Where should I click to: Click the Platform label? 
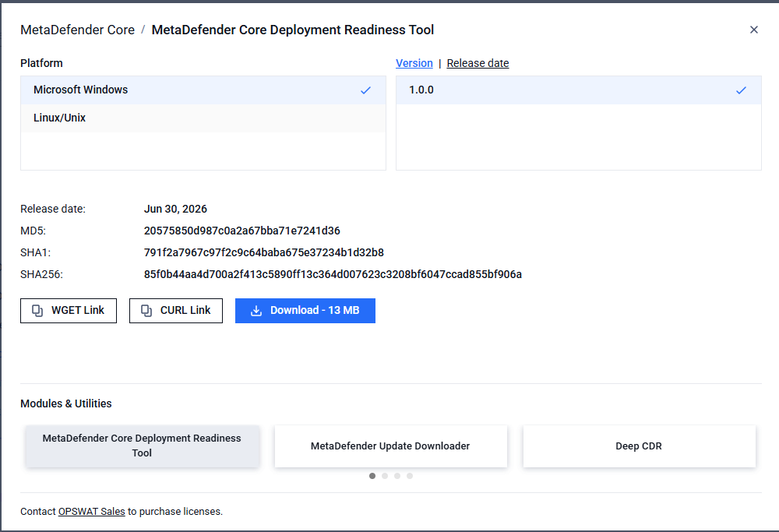click(x=42, y=63)
